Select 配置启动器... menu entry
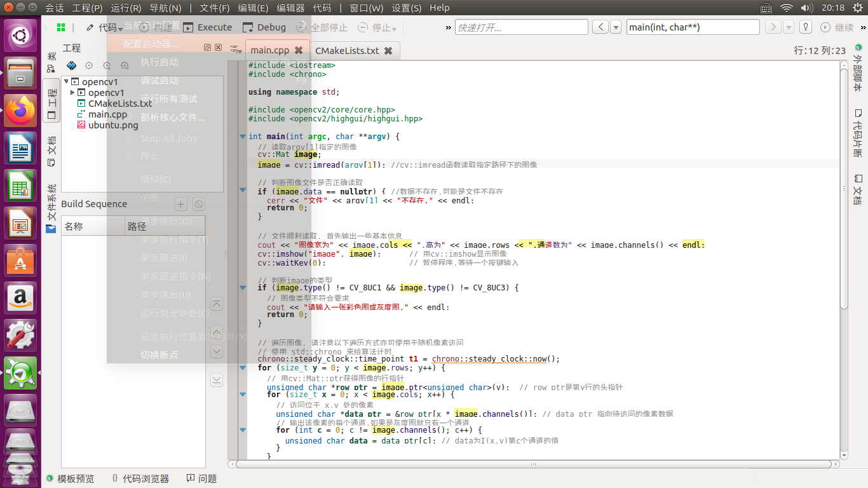This screenshot has height=488, width=868. (151, 44)
